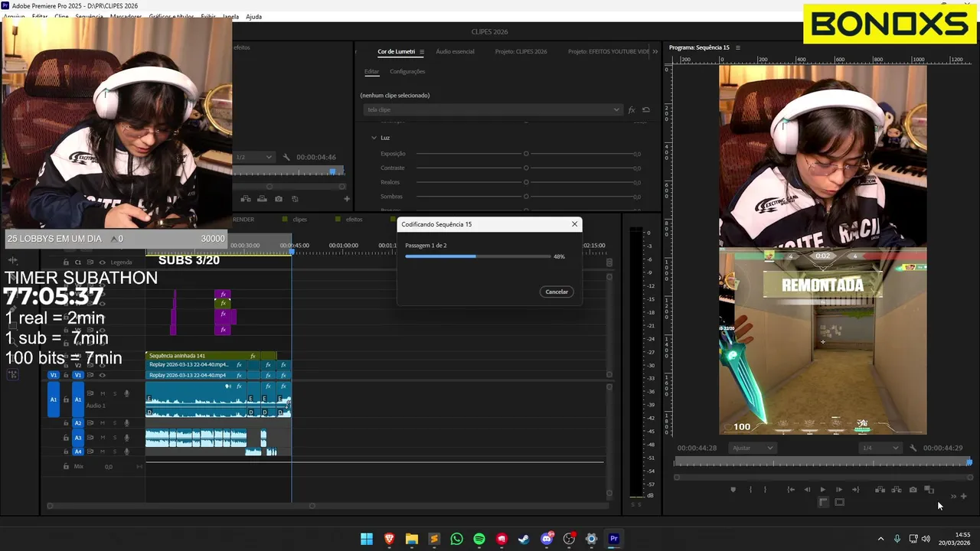Adjust the Realces slider handle
Image resolution: width=980 pixels, height=551 pixels.
coord(526,182)
